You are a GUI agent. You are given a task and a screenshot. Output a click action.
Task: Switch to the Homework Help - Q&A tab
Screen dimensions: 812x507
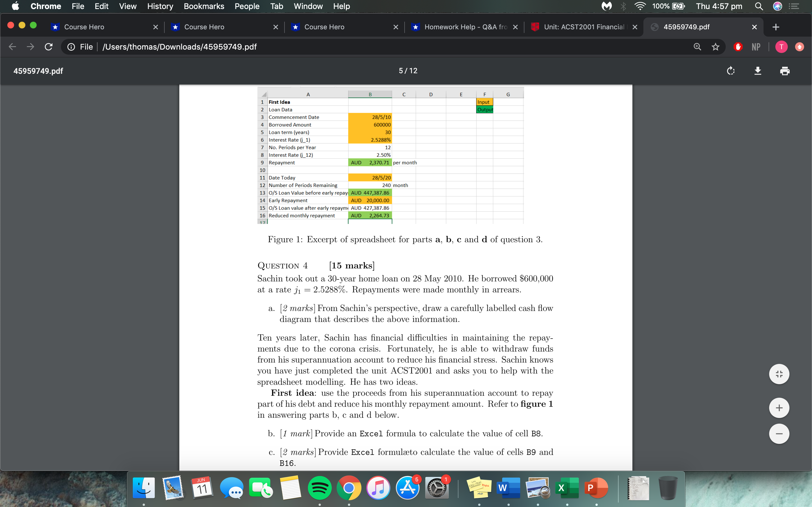463,27
